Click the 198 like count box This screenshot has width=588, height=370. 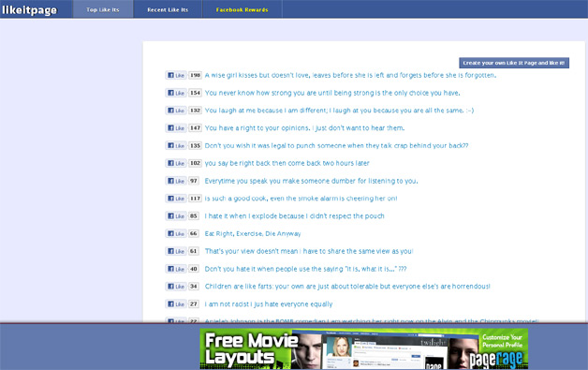[195, 75]
